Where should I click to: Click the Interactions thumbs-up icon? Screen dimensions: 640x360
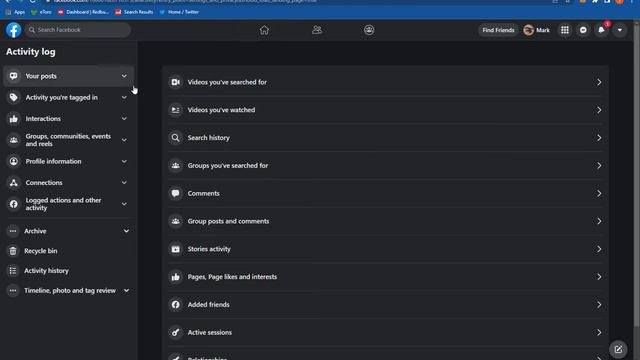point(13,118)
